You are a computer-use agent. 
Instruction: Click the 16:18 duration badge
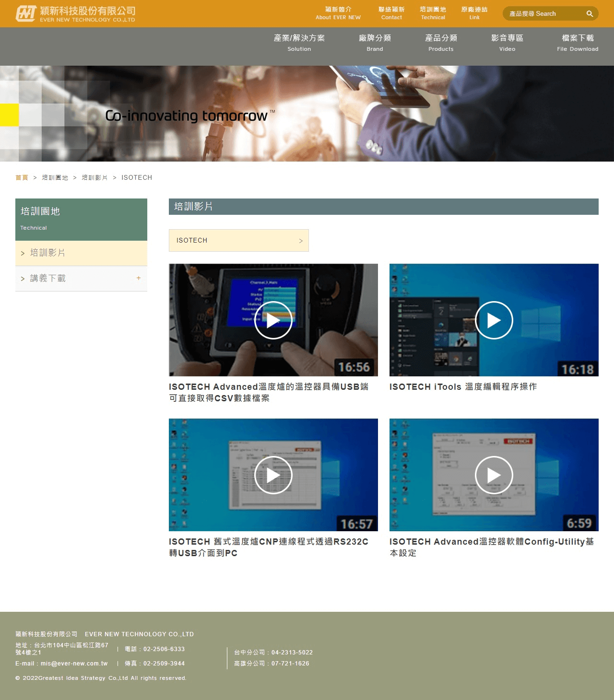tap(578, 369)
